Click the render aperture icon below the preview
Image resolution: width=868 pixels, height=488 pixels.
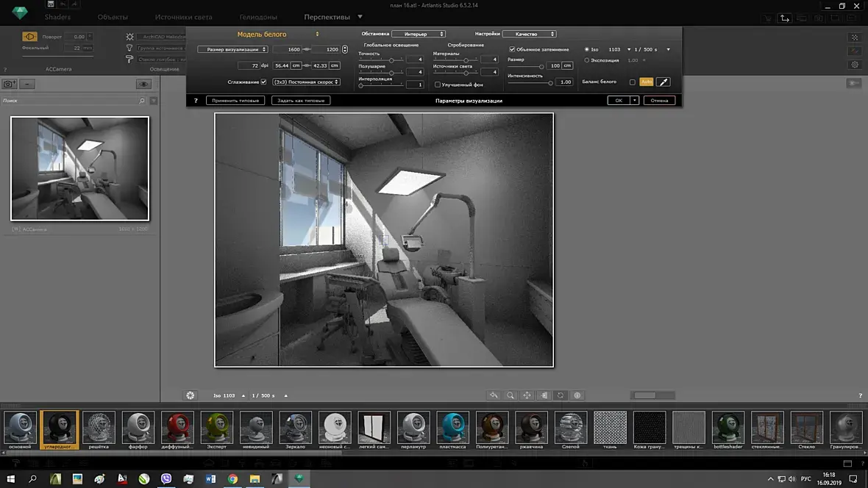coord(191,395)
